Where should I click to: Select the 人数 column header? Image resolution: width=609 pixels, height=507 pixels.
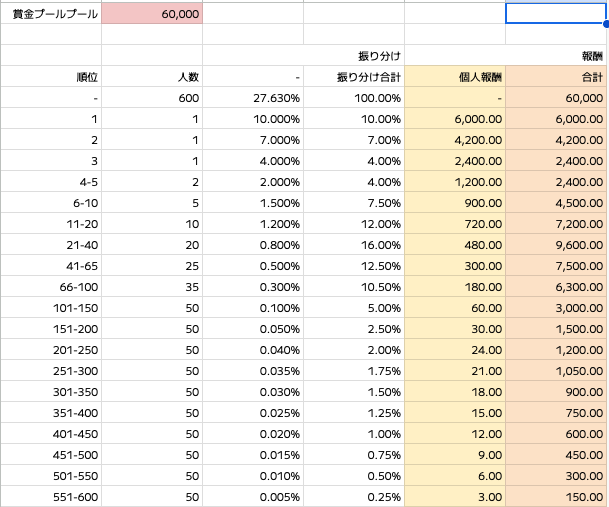[152, 77]
